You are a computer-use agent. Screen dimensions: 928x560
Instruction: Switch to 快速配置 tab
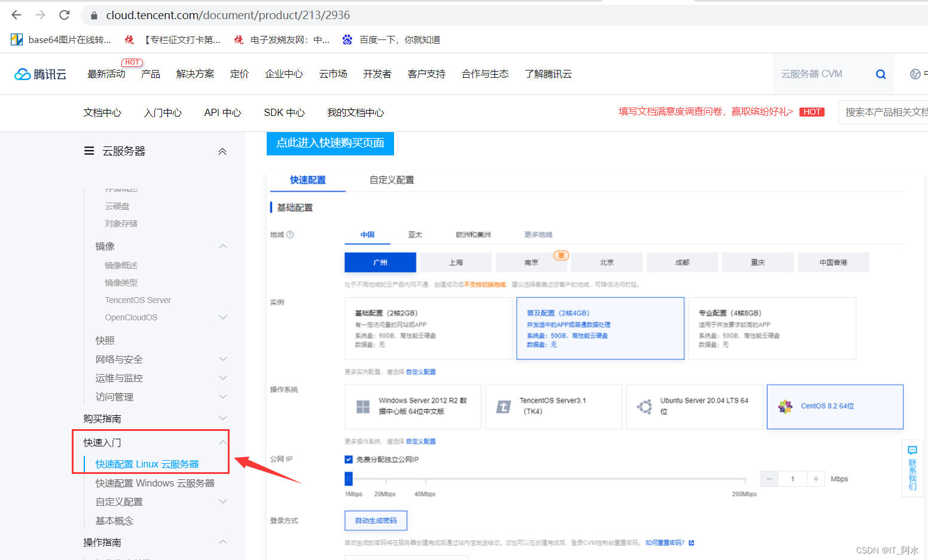[308, 180]
